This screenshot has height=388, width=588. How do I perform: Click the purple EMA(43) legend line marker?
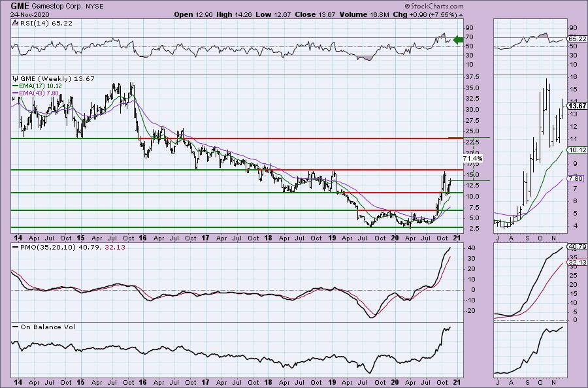pyautogui.click(x=15, y=93)
